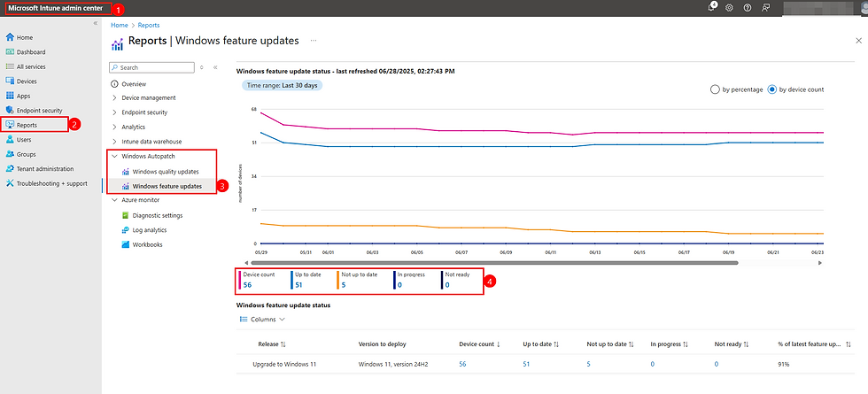
Task: Select Windows feature updates report
Action: [167, 186]
